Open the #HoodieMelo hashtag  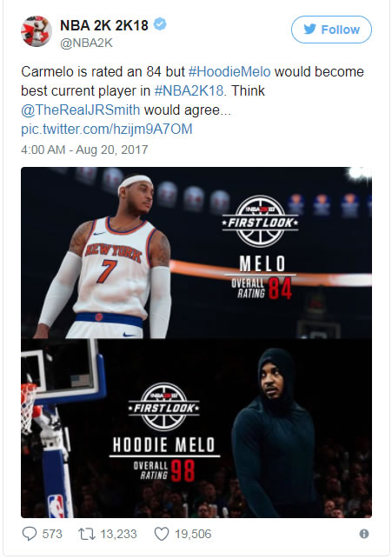click(229, 71)
